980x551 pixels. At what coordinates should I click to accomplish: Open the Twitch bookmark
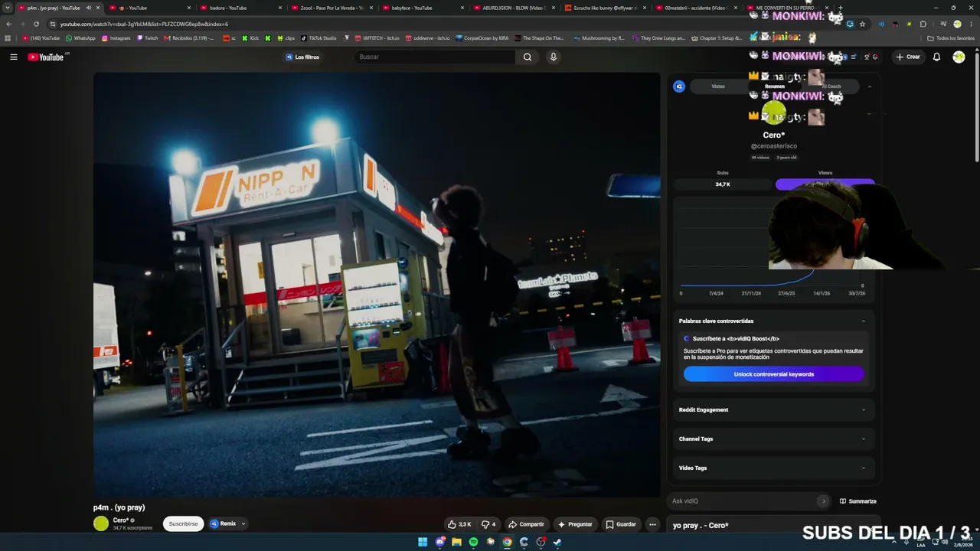(x=147, y=37)
